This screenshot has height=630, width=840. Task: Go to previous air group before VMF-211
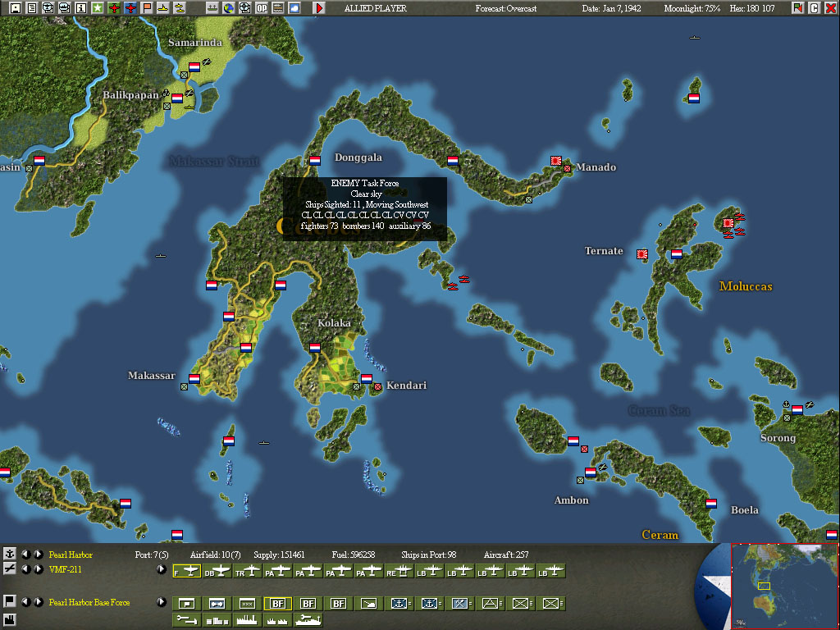coord(25,569)
